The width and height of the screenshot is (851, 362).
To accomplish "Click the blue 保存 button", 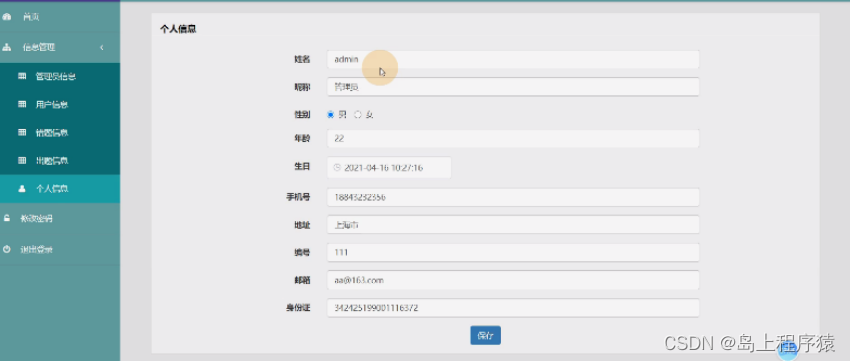I will [x=485, y=335].
